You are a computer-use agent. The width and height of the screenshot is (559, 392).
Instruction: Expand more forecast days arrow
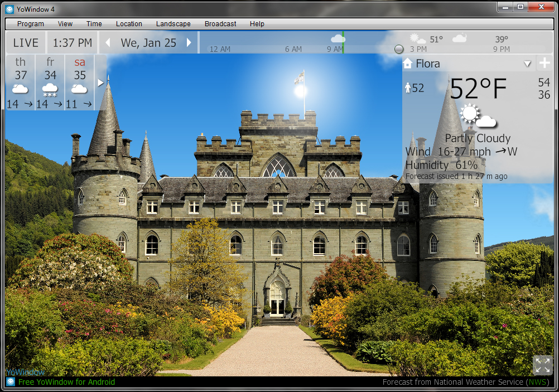(101, 83)
